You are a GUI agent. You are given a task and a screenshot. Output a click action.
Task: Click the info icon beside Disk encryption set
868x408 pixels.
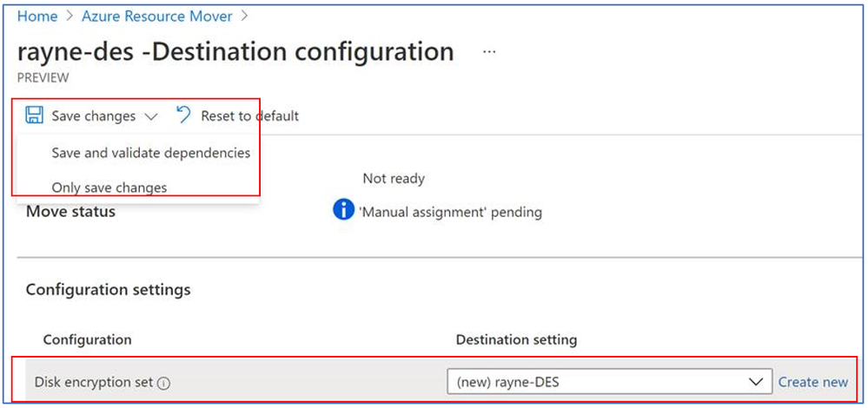(x=163, y=383)
